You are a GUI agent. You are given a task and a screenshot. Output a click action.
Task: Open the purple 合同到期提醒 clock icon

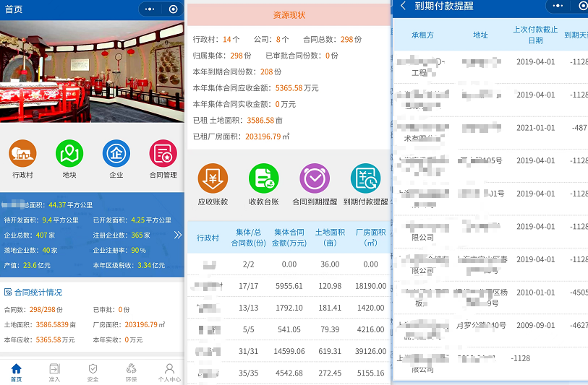(x=315, y=178)
